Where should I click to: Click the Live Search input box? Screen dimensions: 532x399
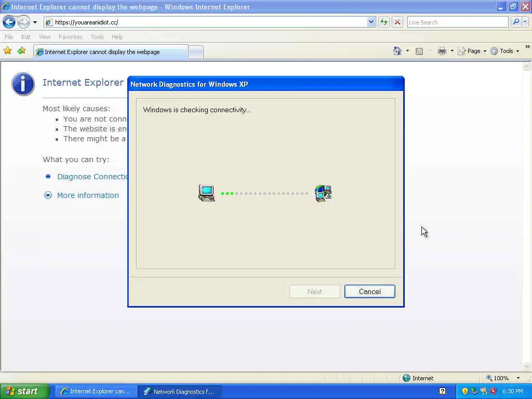[457, 22]
